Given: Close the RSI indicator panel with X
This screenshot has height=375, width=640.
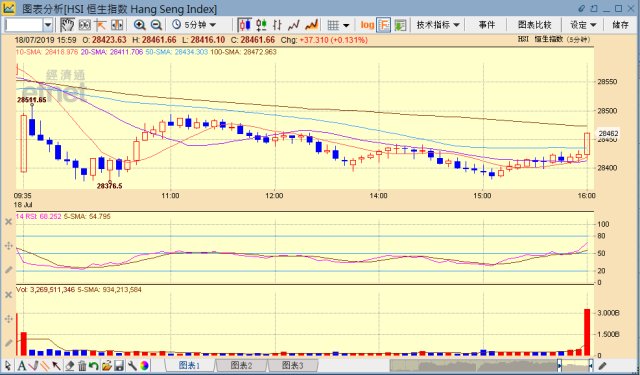Looking at the screenshot, I should 8,222.
